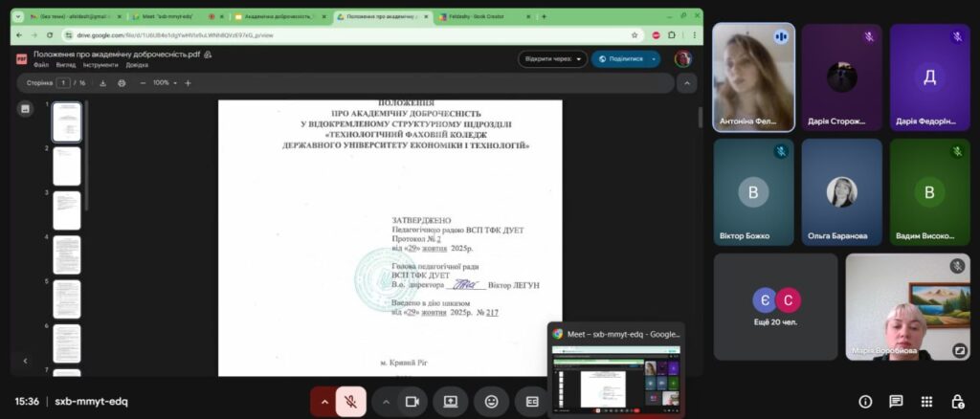Open the Файл menu
980x419 pixels.
pyautogui.click(x=41, y=65)
